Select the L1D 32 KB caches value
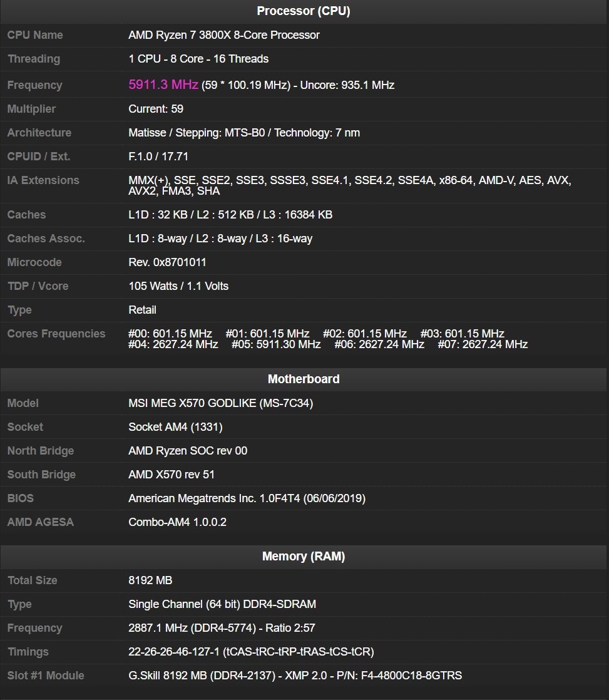The image size is (609, 700). point(158,214)
